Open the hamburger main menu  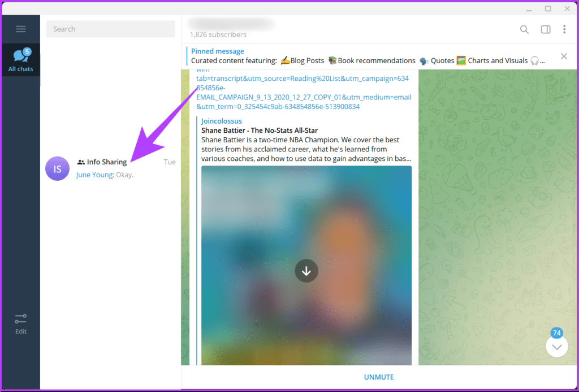21,29
